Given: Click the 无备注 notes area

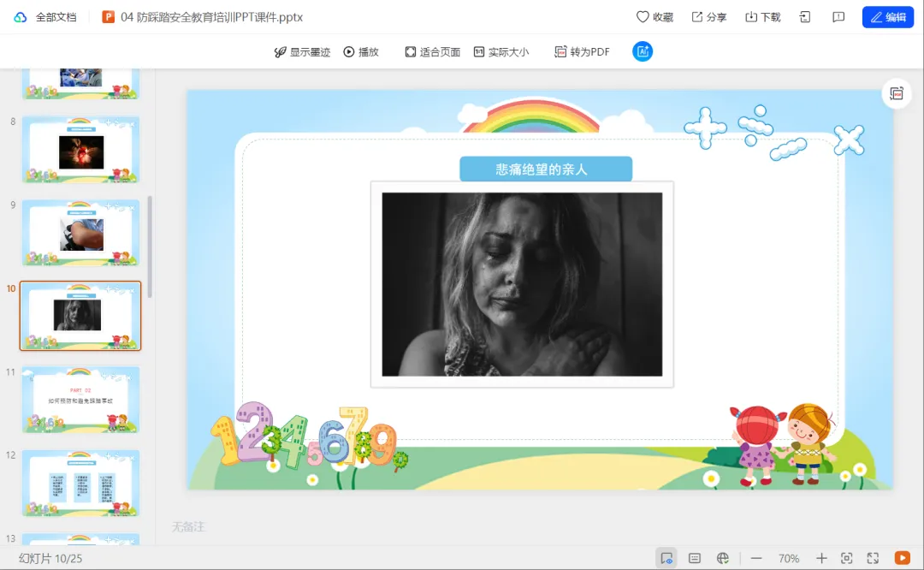Looking at the screenshot, I should [188, 527].
